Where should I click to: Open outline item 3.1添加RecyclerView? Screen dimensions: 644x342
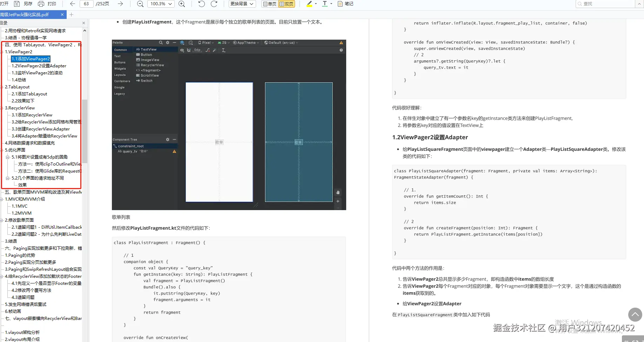[32, 115]
